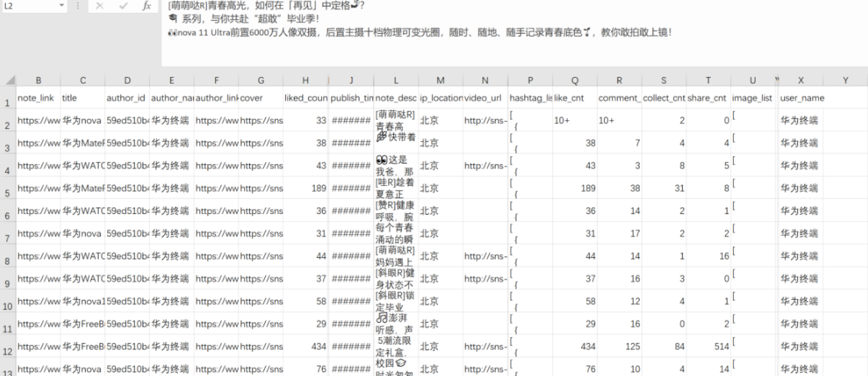This screenshot has height=376, width=868.
Task: Select the title cell 华为nova1 in row 10
Action: pos(83,301)
